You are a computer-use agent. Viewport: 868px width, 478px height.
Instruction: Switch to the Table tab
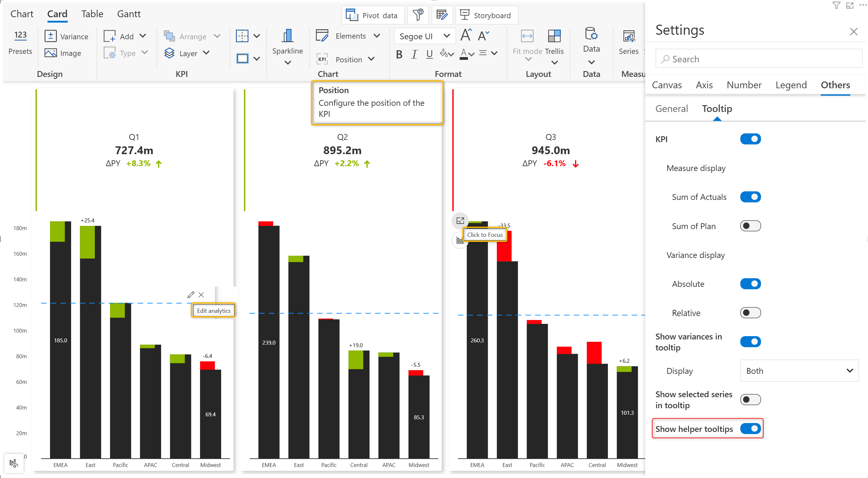point(92,14)
